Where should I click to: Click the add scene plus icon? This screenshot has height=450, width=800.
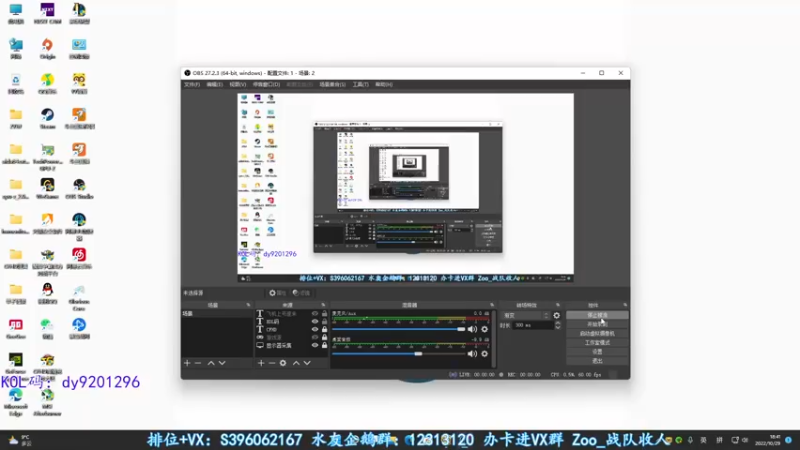187,363
